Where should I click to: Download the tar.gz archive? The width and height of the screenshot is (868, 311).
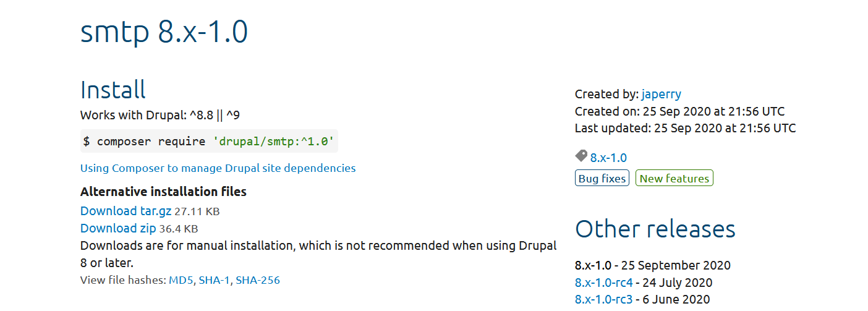pos(126,211)
